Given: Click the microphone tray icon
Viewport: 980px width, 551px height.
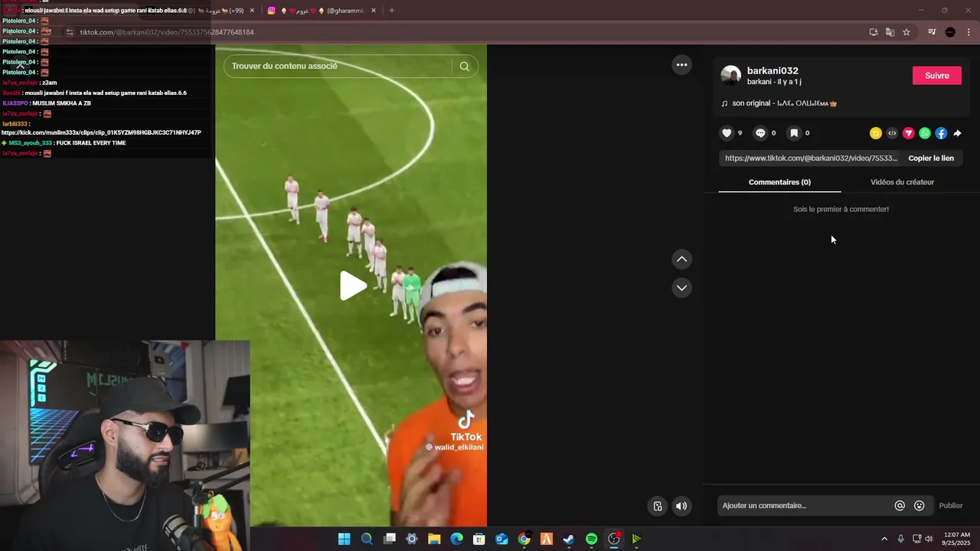Looking at the screenshot, I should (901, 539).
